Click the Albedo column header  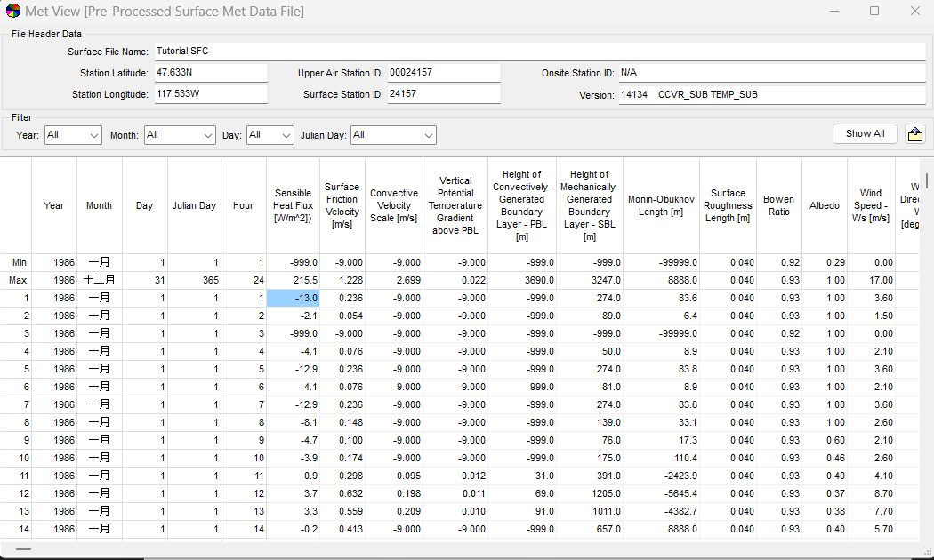click(x=825, y=206)
